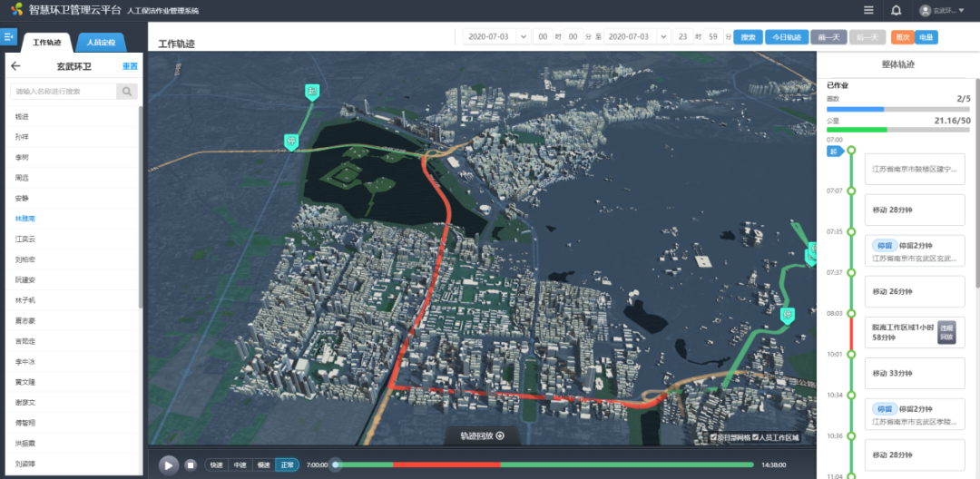Click end hour field 23
Image resolution: width=980 pixels, height=479 pixels.
684,37
